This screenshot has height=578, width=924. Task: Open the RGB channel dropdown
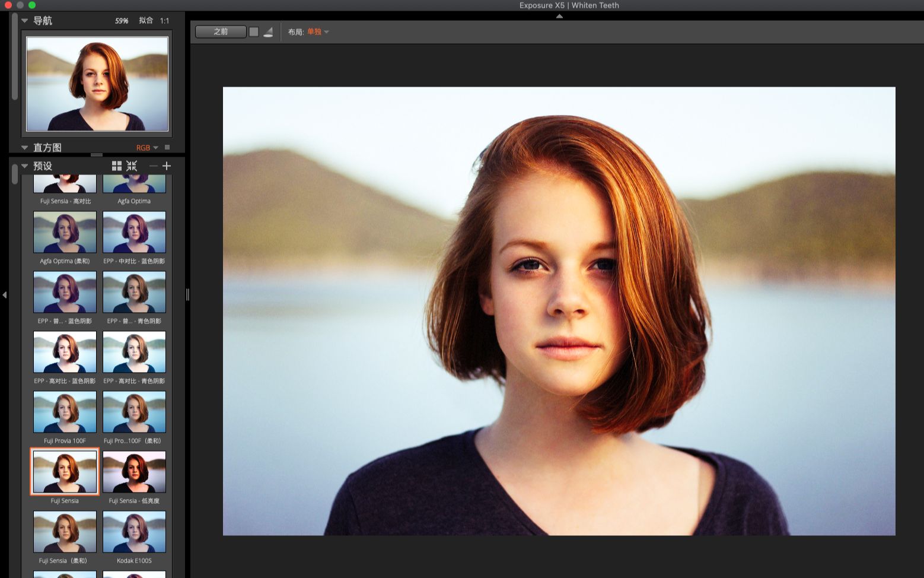click(147, 148)
